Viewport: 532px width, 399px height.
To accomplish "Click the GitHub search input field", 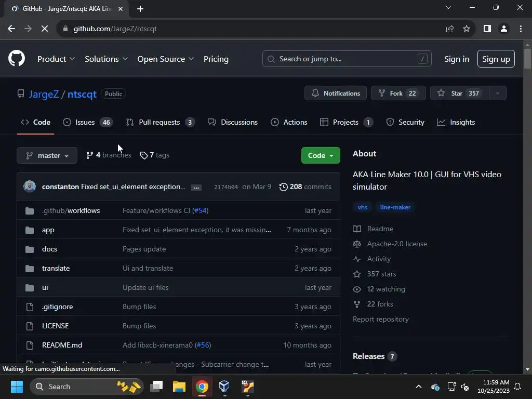I will [x=347, y=59].
